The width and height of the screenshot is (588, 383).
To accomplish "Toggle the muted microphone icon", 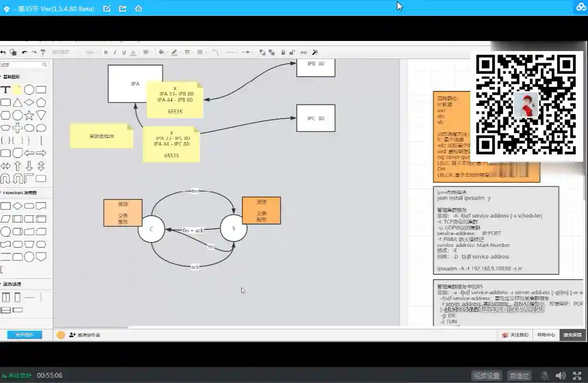I will [545, 376].
